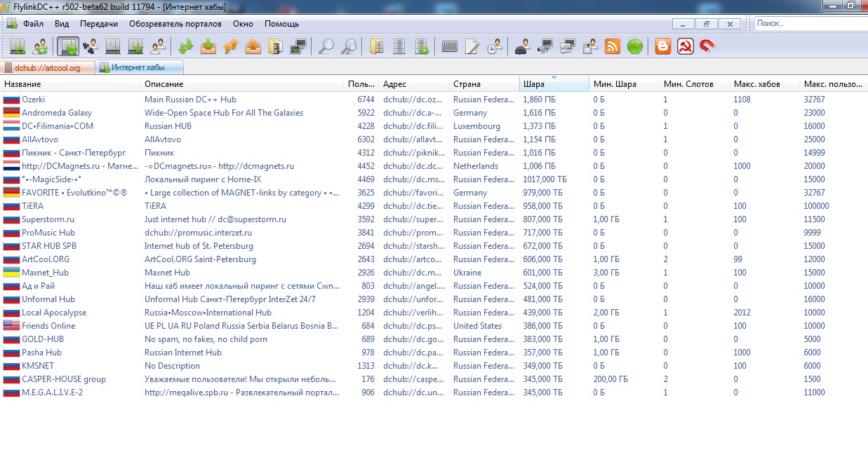Open the Файл menu
Image resolution: width=868 pixels, height=450 pixels.
[33, 24]
